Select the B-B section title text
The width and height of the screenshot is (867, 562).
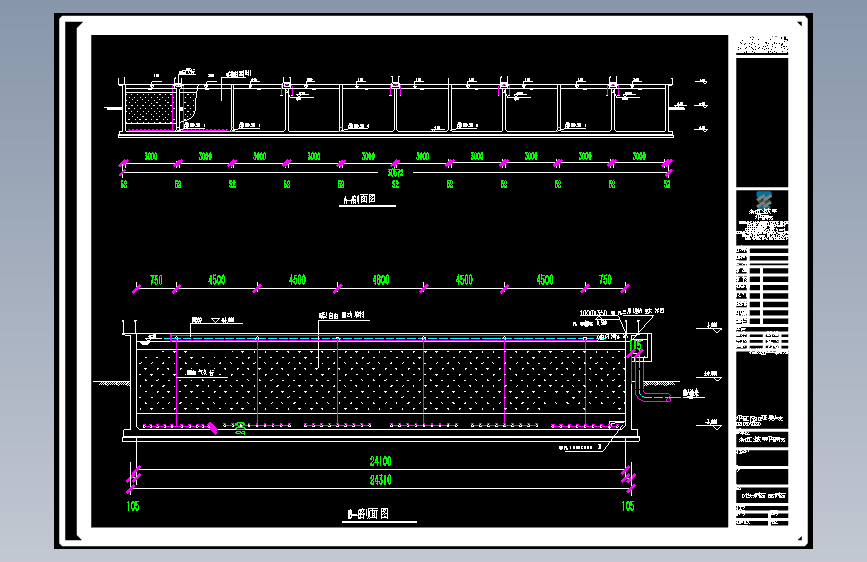[x=368, y=514]
